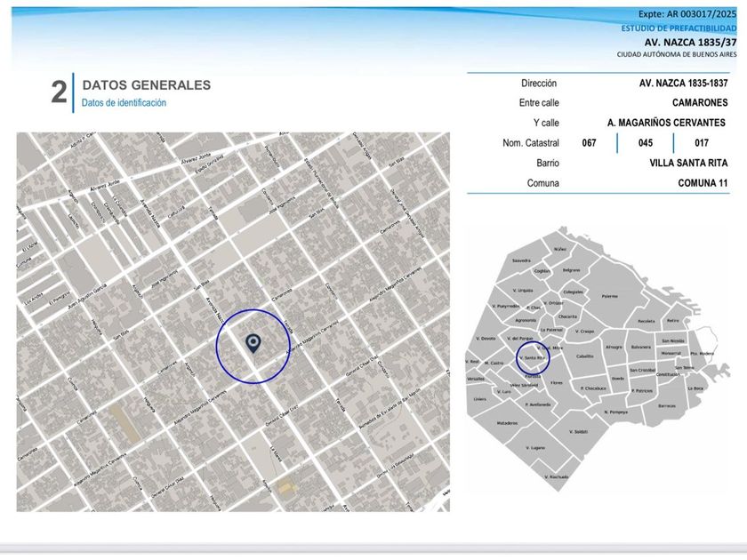
Task: Click the CAMARONES cross-street value
Action: pyautogui.click(x=700, y=103)
